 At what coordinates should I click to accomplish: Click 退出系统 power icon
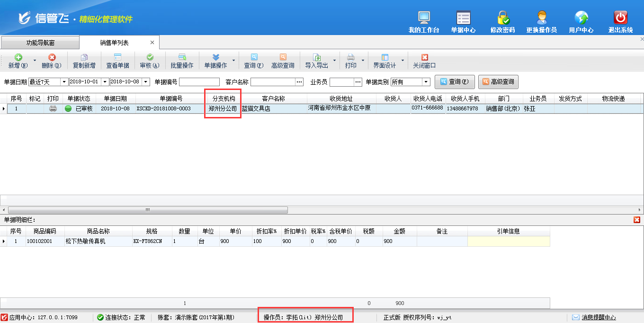tap(620, 19)
